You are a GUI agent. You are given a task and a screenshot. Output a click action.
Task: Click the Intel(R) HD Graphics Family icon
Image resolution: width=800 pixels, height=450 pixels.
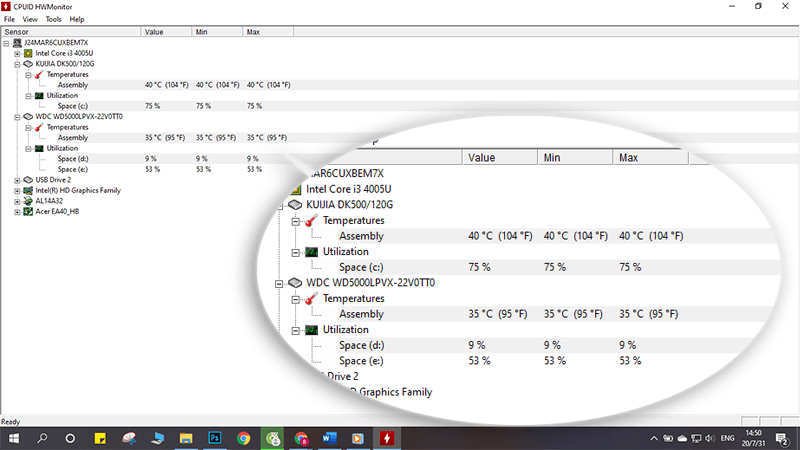[28, 190]
